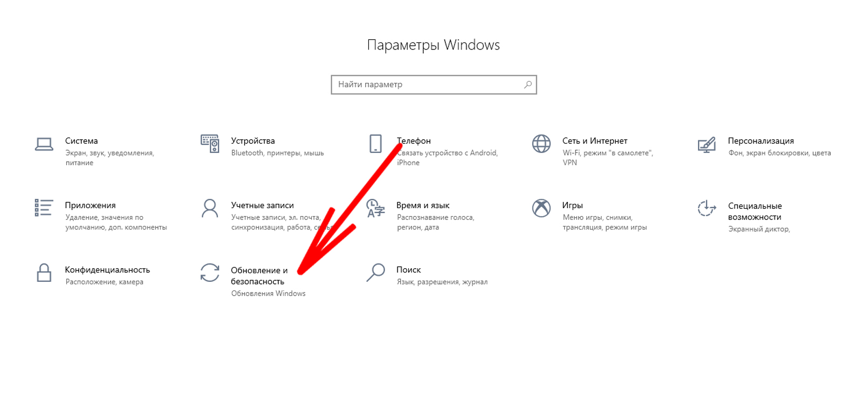The image size is (868, 413).
Task: Open the Поиск magnifier category icon
Action: click(375, 273)
